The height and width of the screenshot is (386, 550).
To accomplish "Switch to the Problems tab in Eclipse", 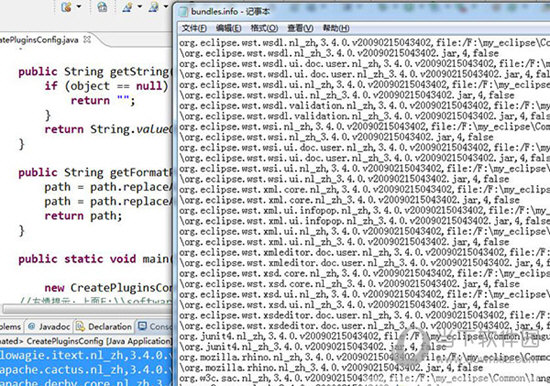I will [x=11, y=326].
